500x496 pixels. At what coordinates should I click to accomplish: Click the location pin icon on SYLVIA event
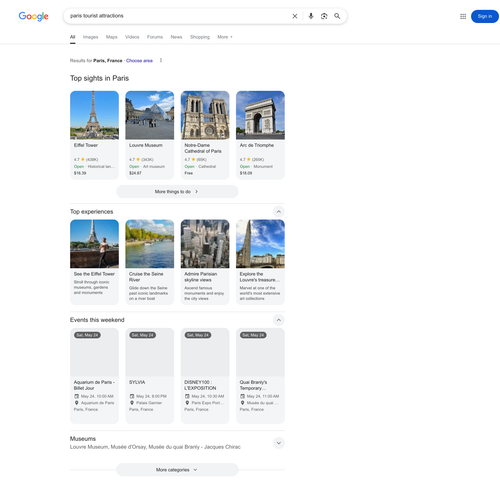click(x=132, y=403)
